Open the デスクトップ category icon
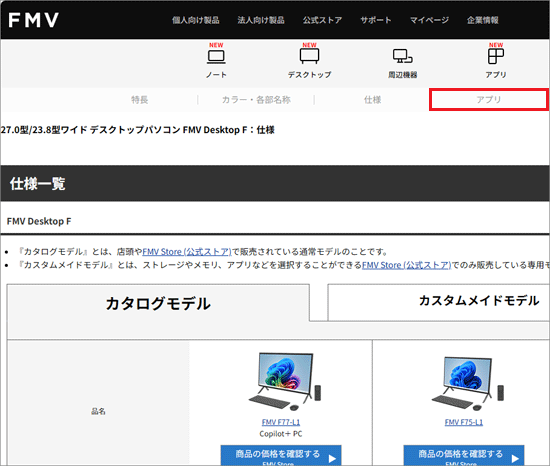The image size is (550, 466). [x=309, y=60]
